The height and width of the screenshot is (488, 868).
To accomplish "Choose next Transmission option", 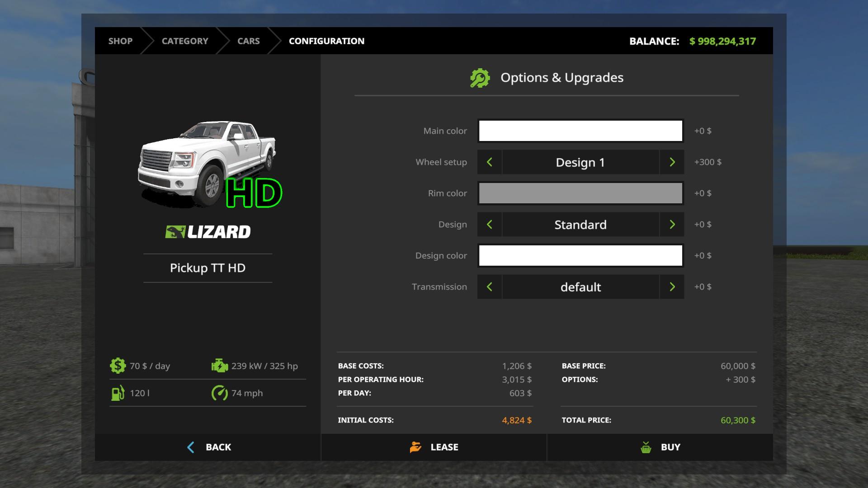I will (672, 287).
